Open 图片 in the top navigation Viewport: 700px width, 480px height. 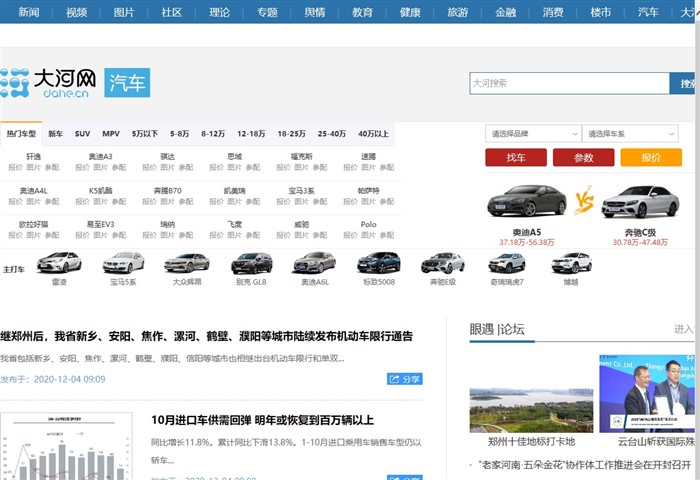[124, 12]
